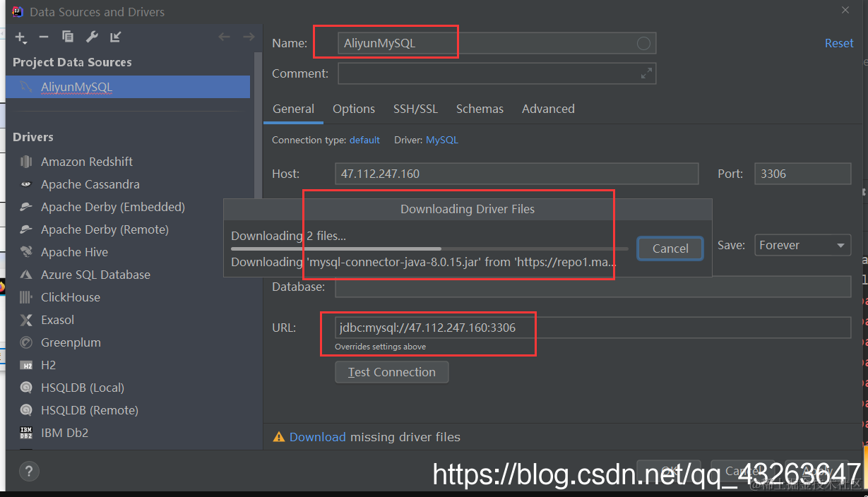This screenshot has width=868, height=497.
Task: Click the download progress bar
Action: point(429,248)
